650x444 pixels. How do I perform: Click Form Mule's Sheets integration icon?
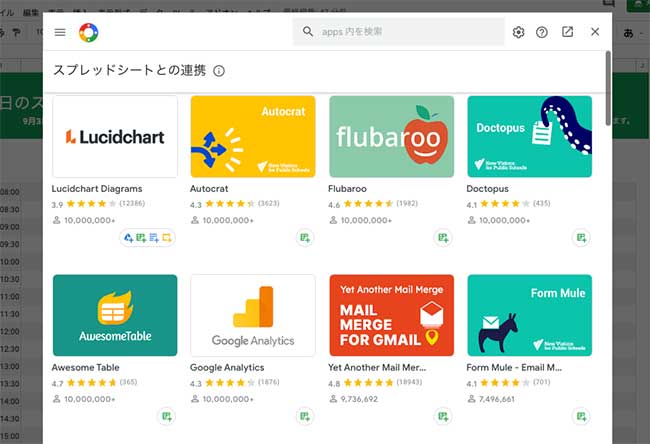581,416
